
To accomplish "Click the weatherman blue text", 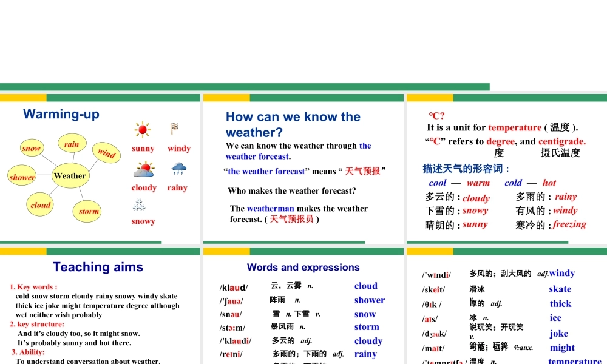I will pyautogui.click(x=270, y=208).
